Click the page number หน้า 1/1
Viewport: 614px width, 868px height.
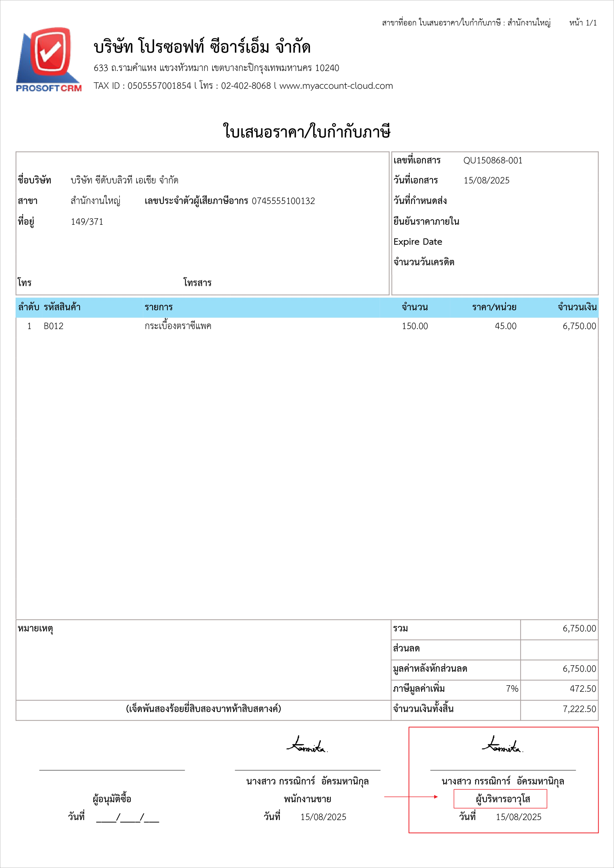point(583,23)
